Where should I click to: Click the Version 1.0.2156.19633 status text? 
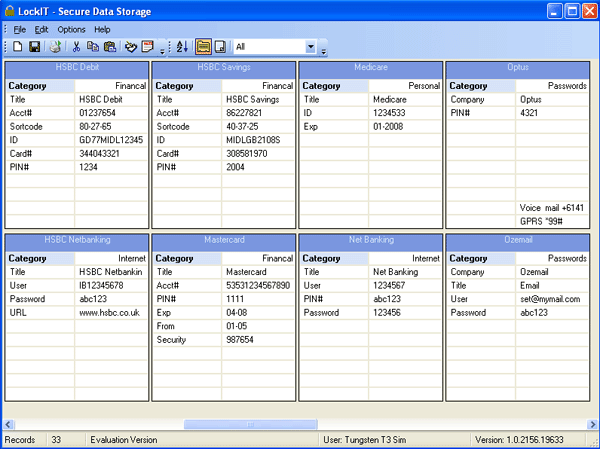(x=519, y=440)
